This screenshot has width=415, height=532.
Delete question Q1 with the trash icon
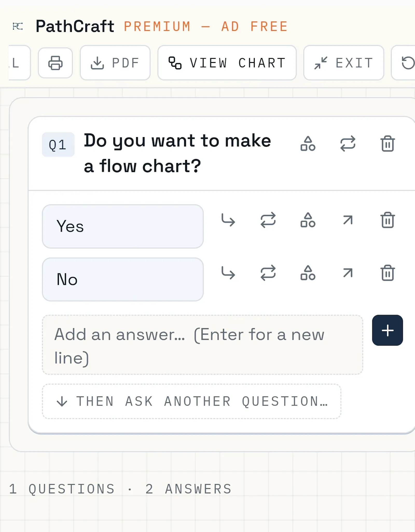pyautogui.click(x=388, y=144)
